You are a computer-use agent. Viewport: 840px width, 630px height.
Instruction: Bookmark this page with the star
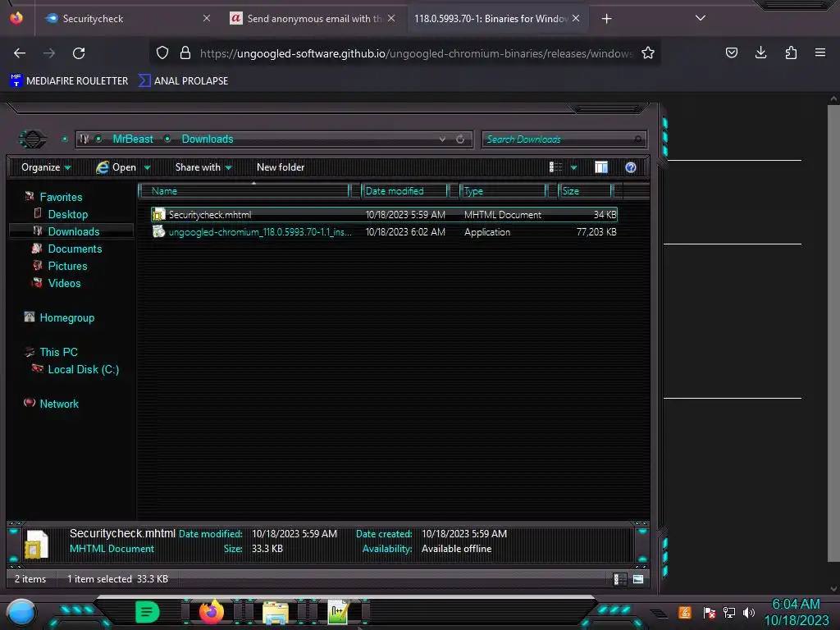pyautogui.click(x=648, y=52)
